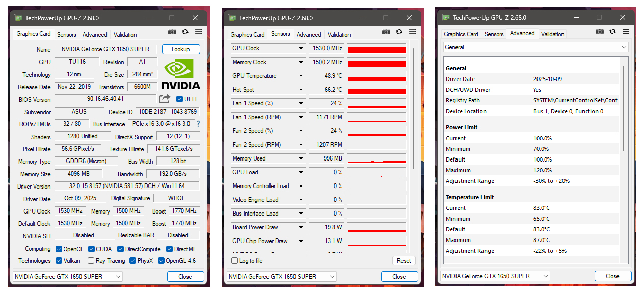Click GPU-Z app icon in Sensors window titlebar
This screenshot has width=644, height=293.
point(232,18)
